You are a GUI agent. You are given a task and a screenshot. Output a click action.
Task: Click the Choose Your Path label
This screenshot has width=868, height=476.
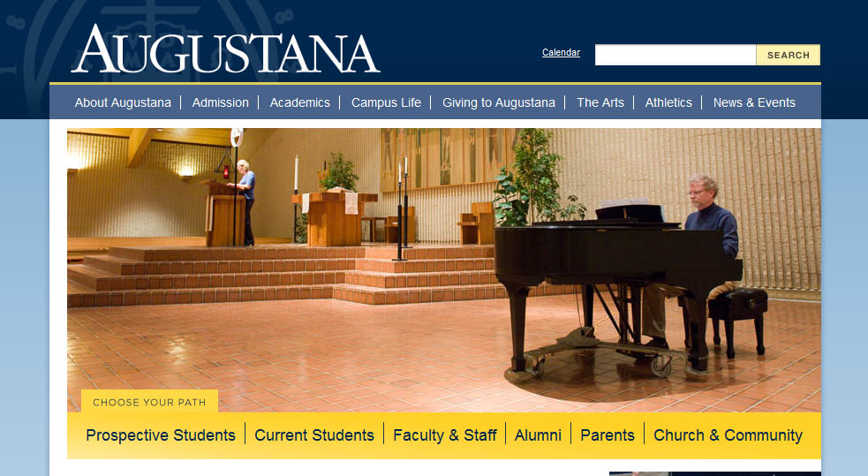point(149,403)
